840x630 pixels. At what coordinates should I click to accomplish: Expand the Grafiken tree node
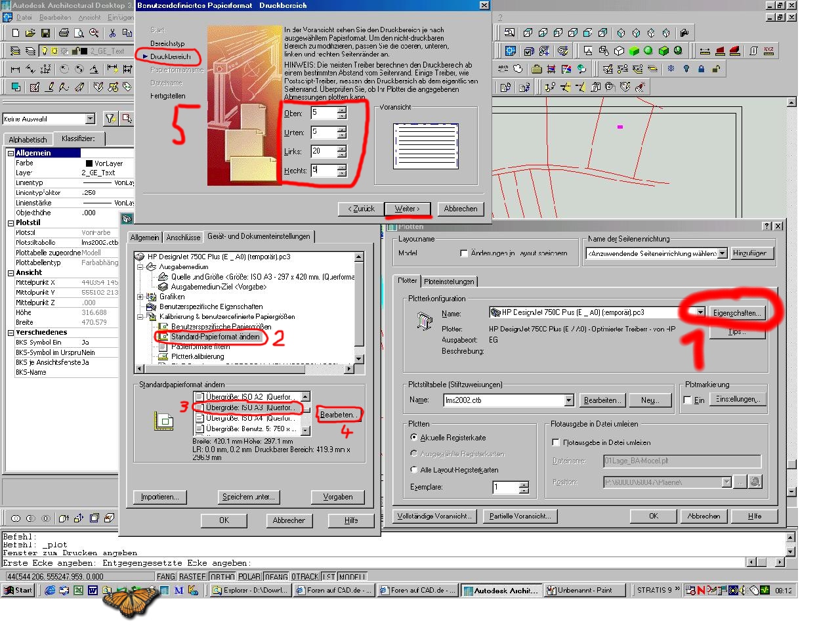140,297
